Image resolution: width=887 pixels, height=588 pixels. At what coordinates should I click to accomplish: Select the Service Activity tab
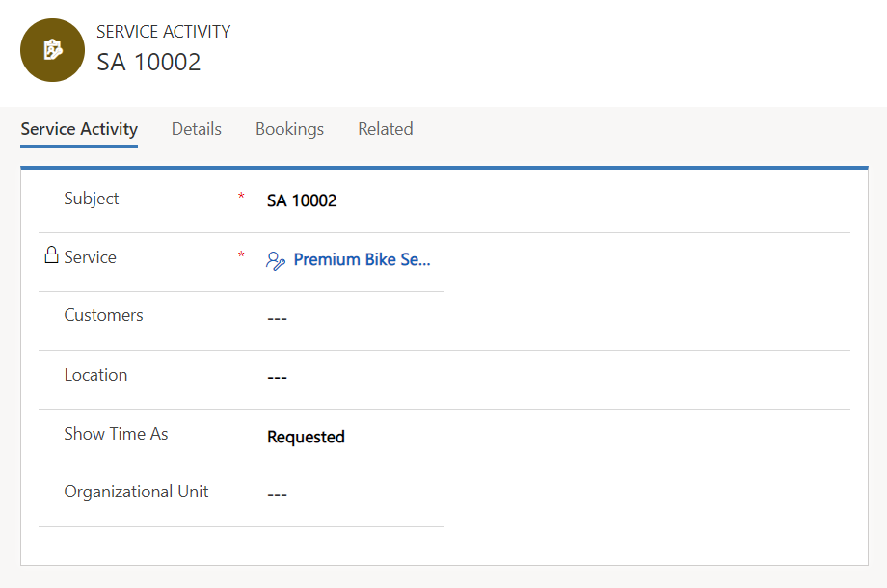pyautogui.click(x=78, y=128)
